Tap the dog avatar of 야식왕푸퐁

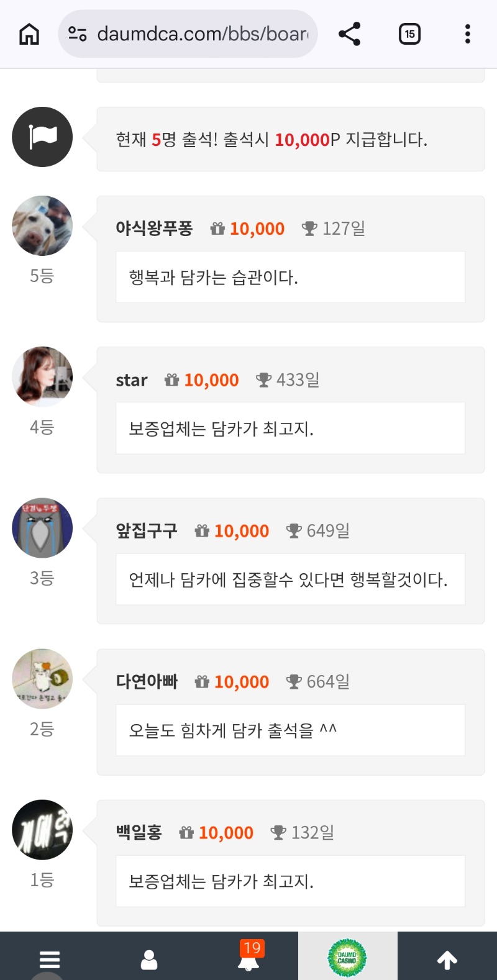pyautogui.click(x=42, y=226)
